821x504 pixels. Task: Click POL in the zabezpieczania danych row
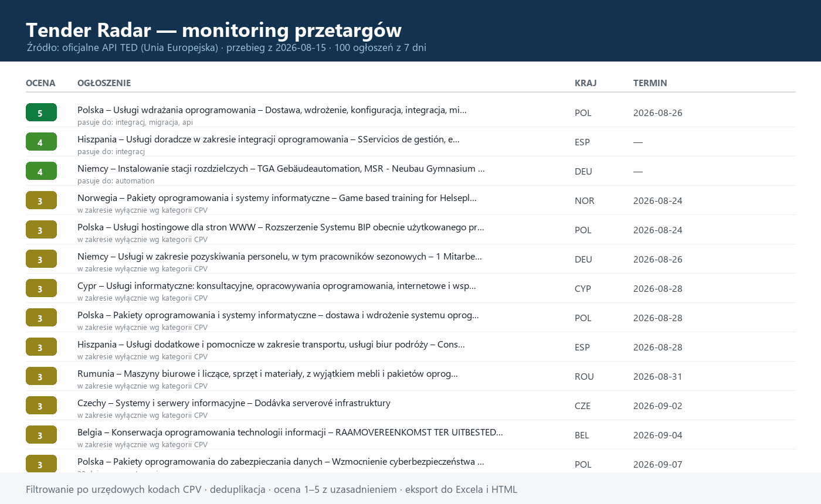coord(583,465)
